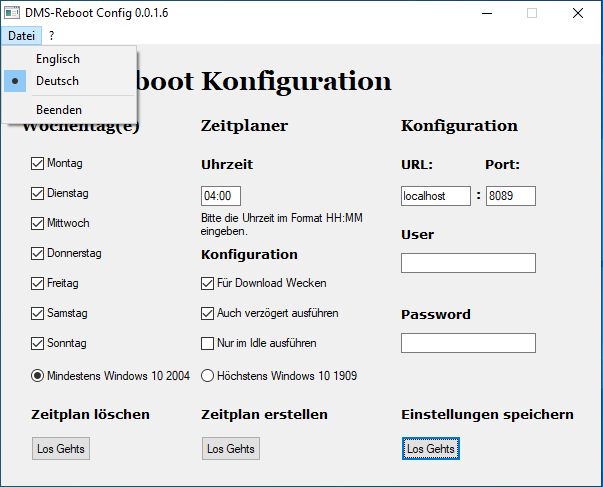The width and height of the screenshot is (603, 487).
Task: Open the question mark help menu
Action: (x=51, y=35)
